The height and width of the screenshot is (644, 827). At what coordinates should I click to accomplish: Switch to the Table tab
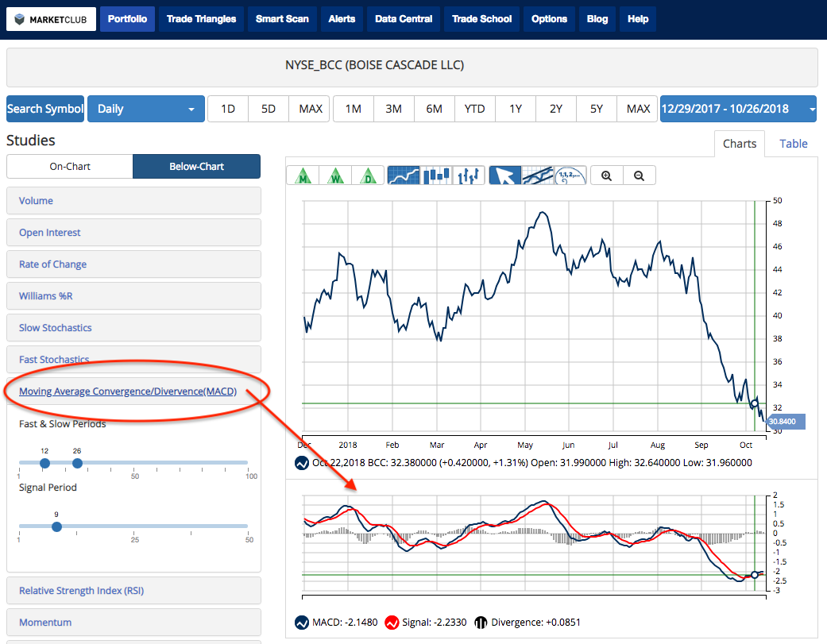tap(793, 144)
